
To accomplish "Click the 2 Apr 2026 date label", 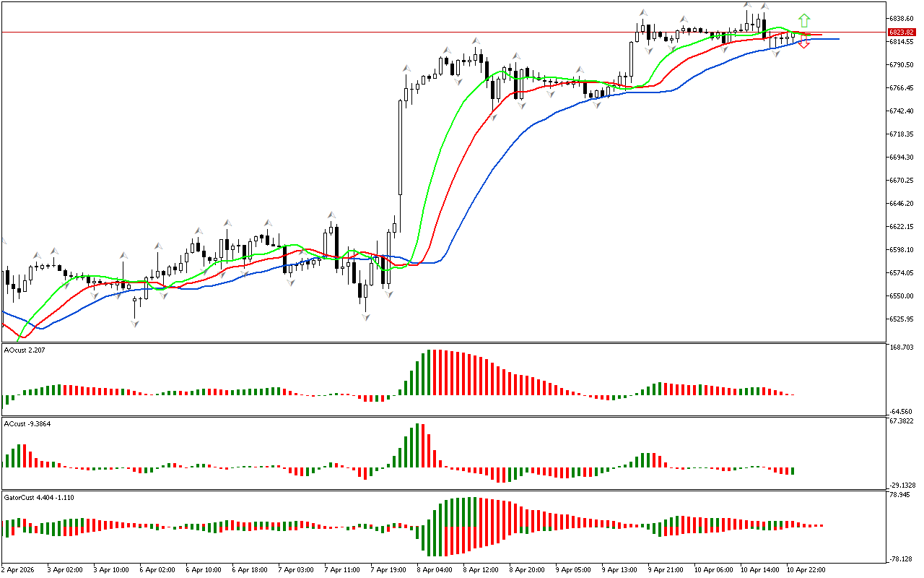I will point(18,569).
